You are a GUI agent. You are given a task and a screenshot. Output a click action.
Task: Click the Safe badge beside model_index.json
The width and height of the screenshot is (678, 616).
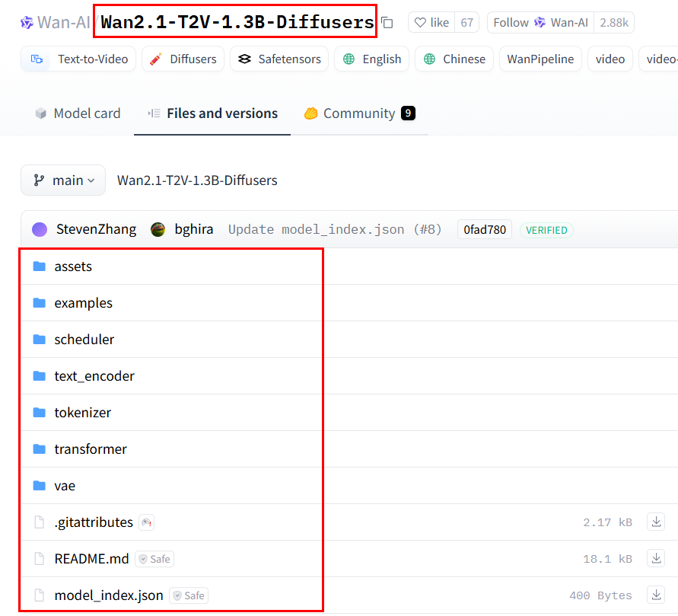(x=189, y=595)
